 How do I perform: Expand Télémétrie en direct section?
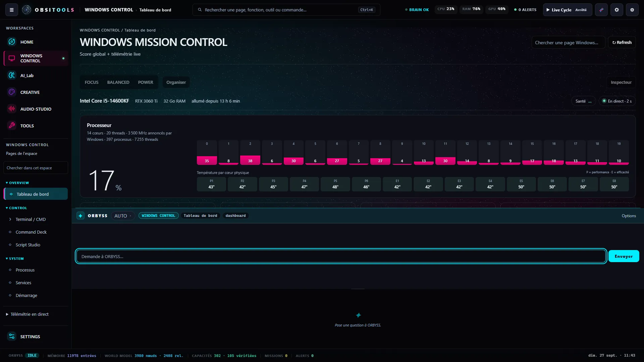(x=28, y=314)
